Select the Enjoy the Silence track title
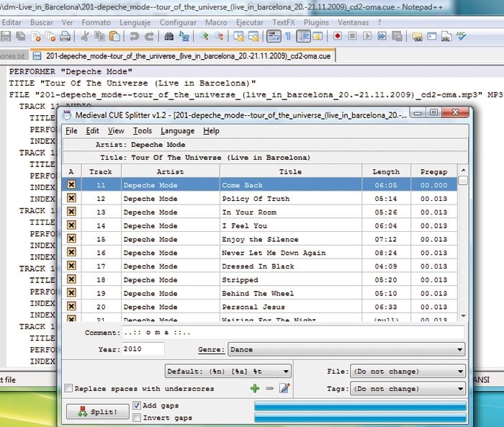The height and width of the screenshot is (427, 504). 260,239
